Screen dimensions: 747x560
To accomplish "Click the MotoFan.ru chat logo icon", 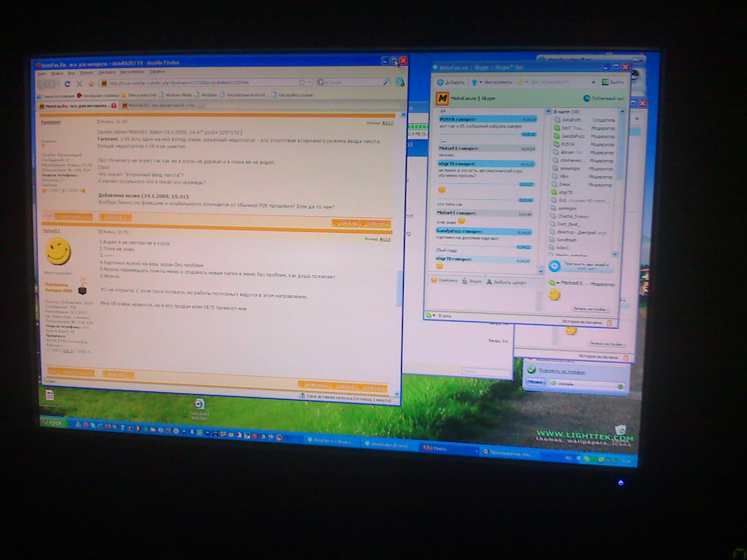I will point(442,99).
